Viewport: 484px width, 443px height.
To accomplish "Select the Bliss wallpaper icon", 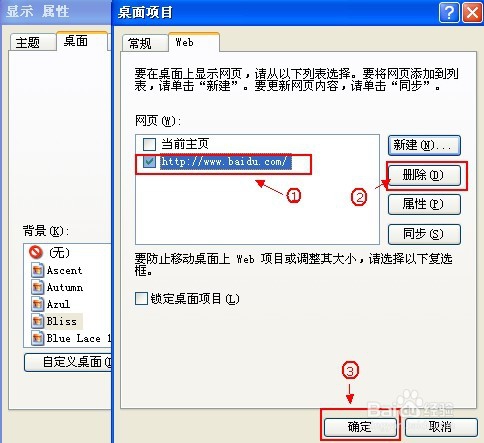I will click(x=37, y=321).
